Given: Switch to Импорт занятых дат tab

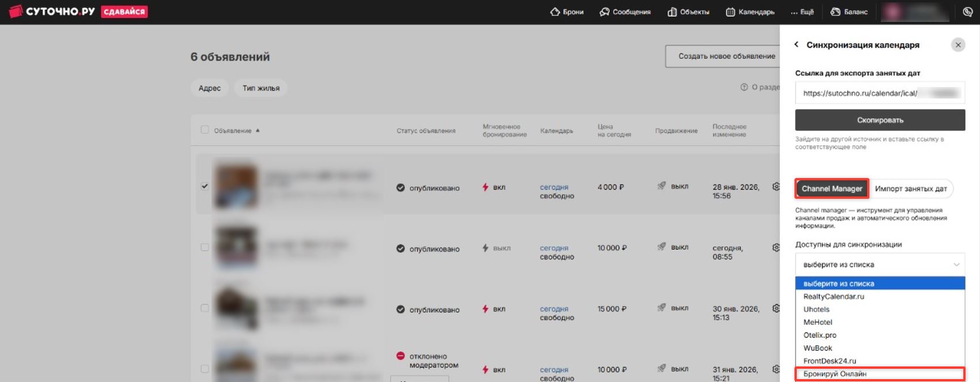Looking at the screenshot, I should pyautogui.click(x=910, y=188).
